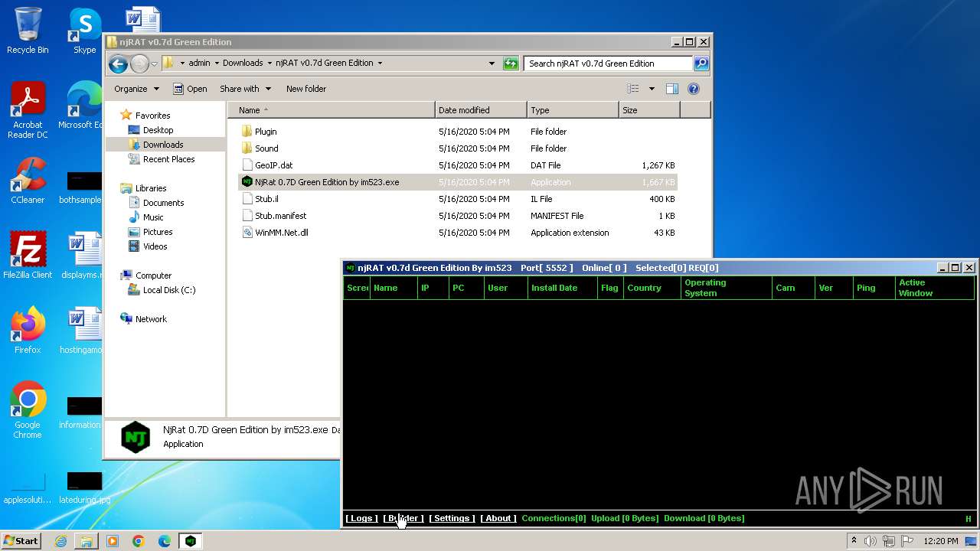980x551 pixels.
Task: Select Videos library
Action: 155,246
